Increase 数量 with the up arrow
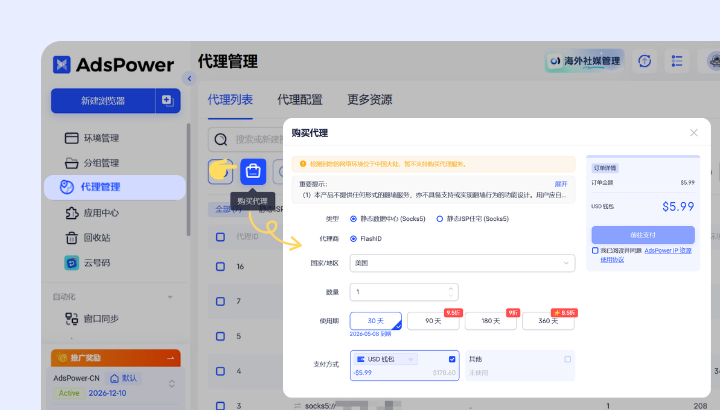This screenshot has width=720, height=410. (451, 288)
